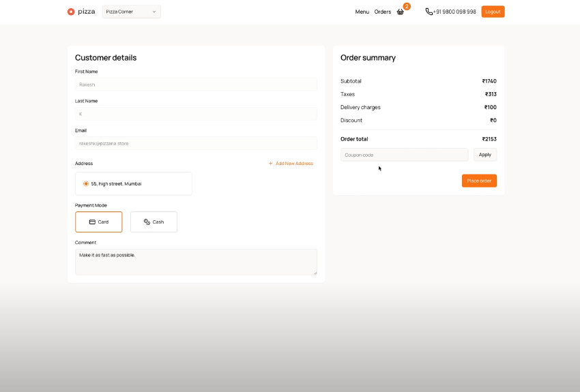This screenshot has height=392, width=580.
Task: Click the Payment Mode label
Action: pos(91,205)
